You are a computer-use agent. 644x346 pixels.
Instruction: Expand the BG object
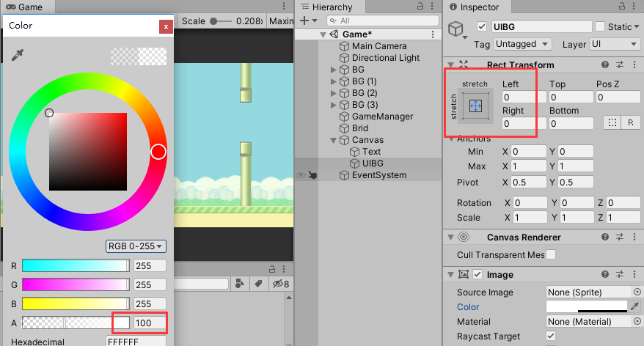(x=334, y=70)
